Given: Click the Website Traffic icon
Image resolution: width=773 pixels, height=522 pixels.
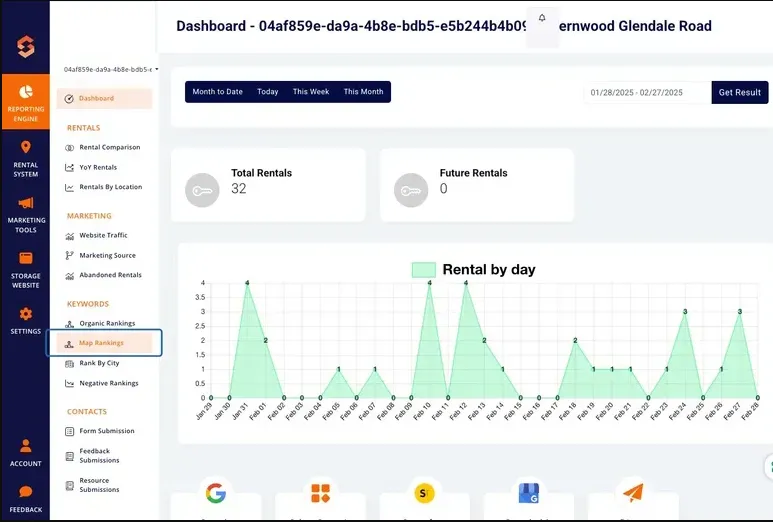Looking at the screenshot, I should point(70,236).
